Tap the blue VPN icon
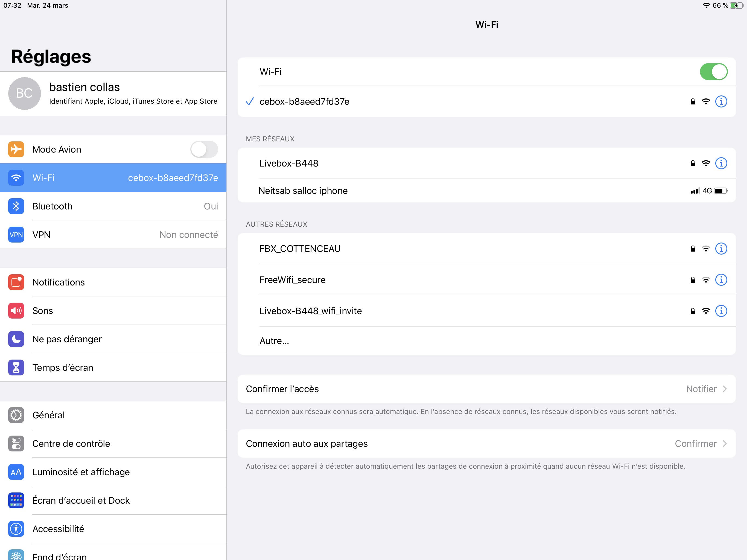The image size is (747, 560). click(x=16, y=234)
